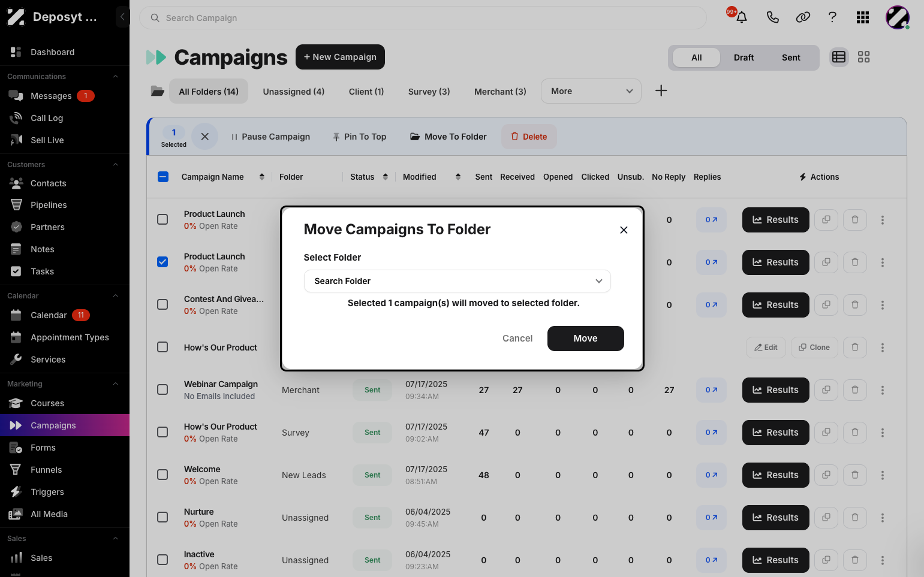Screen dimensions: 924x577
Task: Open more options for Contest And Giveaway row
Action: click(x=883, y=305)
